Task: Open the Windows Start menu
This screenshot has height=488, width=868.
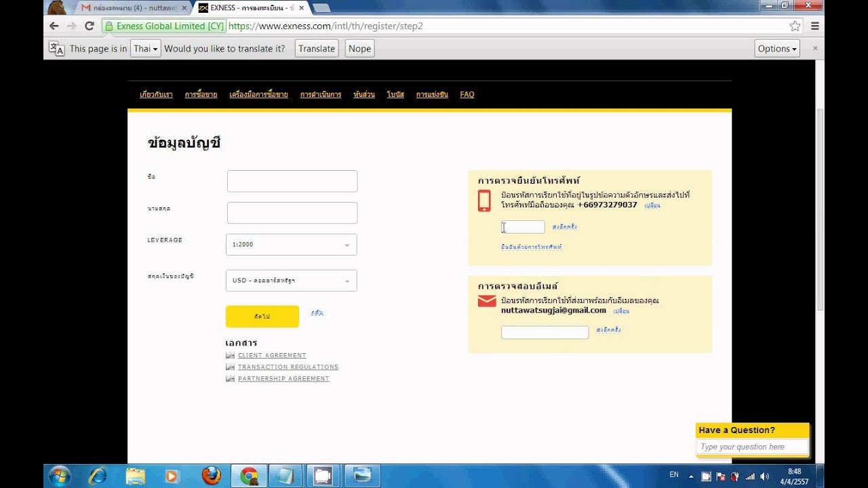Action: click(59, 476)
